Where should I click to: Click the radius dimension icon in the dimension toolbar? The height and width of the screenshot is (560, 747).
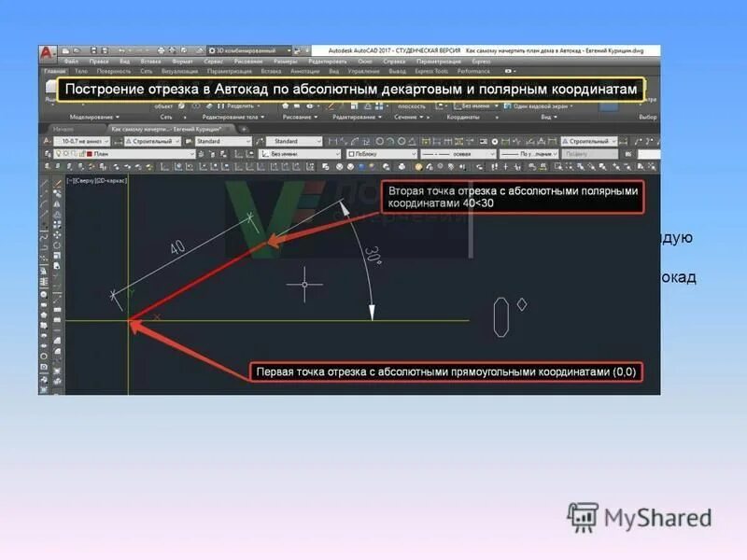[x=379, y=142]
